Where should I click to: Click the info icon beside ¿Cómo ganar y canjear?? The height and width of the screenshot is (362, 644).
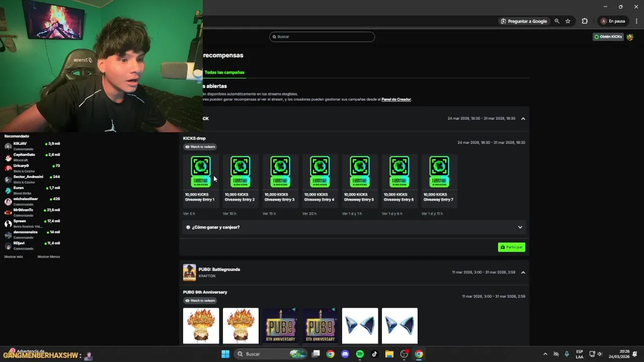(188, 227)
